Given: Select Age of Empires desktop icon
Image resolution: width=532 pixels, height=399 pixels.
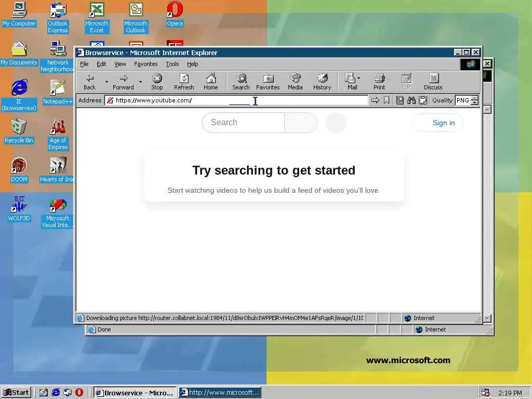Looking at the screenshot, I should [x=58, y=135].
